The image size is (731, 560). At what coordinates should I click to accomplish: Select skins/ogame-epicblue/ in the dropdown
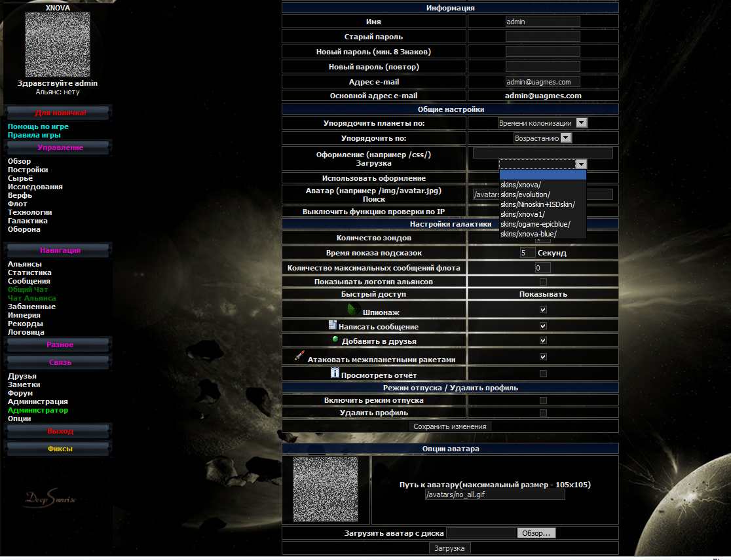542,224
